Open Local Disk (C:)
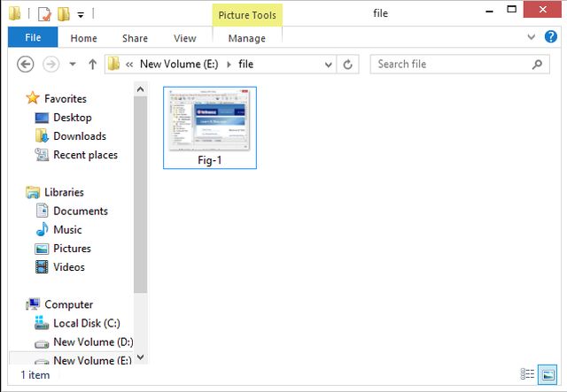 [87, 323]
